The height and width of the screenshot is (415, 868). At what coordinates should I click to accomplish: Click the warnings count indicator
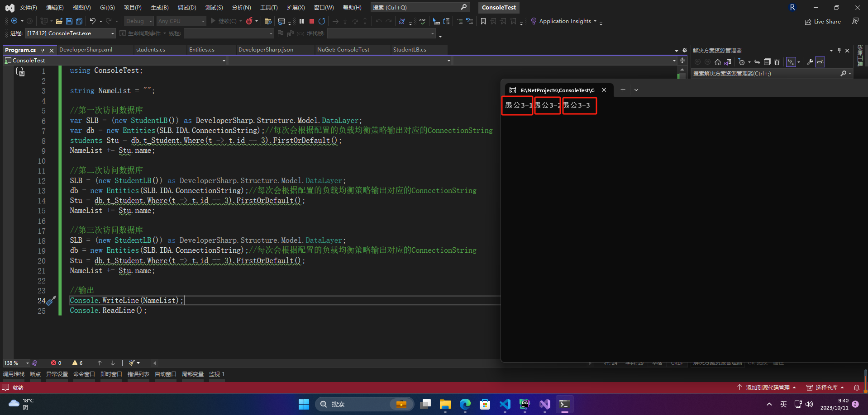[x=77, y=363]
